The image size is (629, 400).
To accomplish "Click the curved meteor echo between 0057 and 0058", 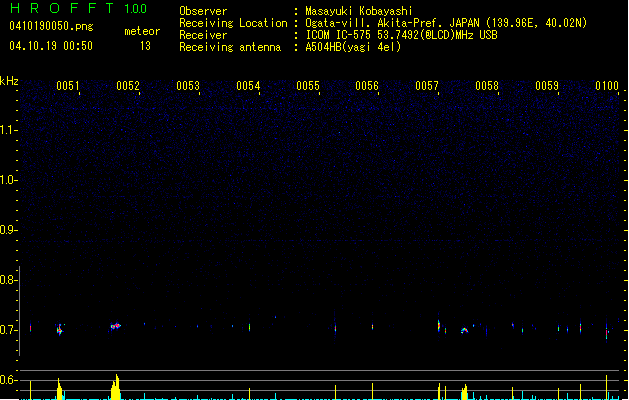I will (x=464, y=331).
